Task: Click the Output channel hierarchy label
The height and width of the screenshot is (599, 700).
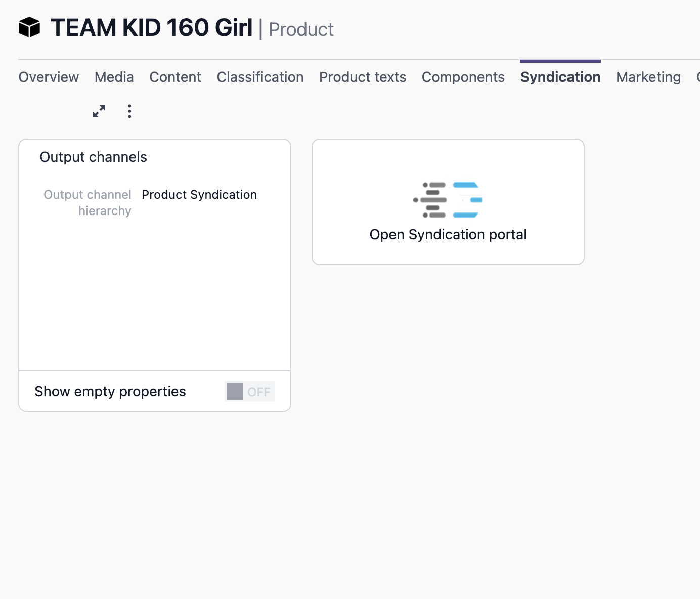Action: pos(87,202)
